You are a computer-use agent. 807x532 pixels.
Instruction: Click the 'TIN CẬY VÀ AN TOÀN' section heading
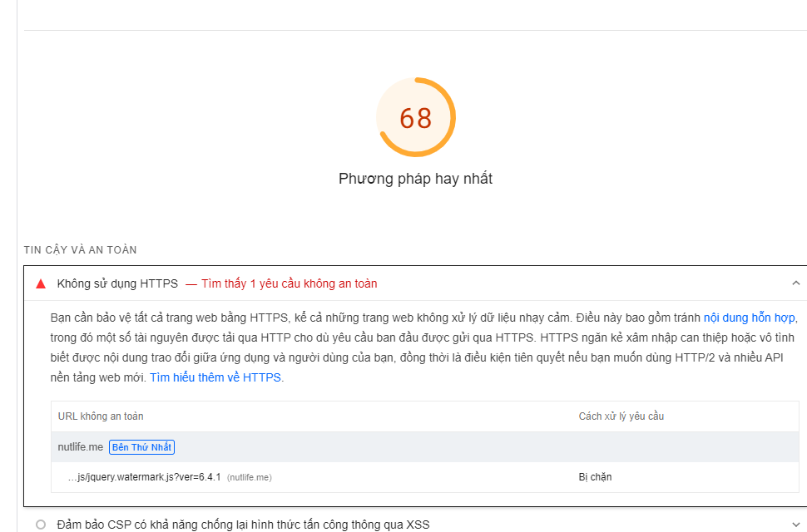(81, 249)
